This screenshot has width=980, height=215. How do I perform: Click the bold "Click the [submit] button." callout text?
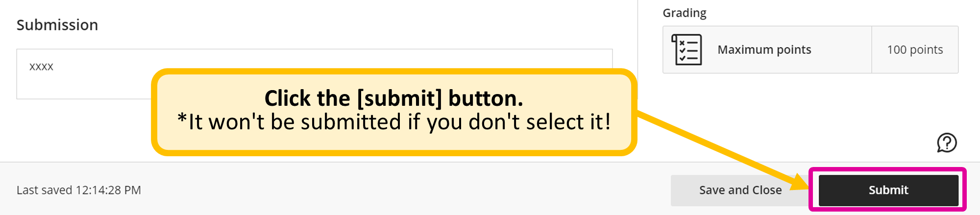[x=393, y=98]
